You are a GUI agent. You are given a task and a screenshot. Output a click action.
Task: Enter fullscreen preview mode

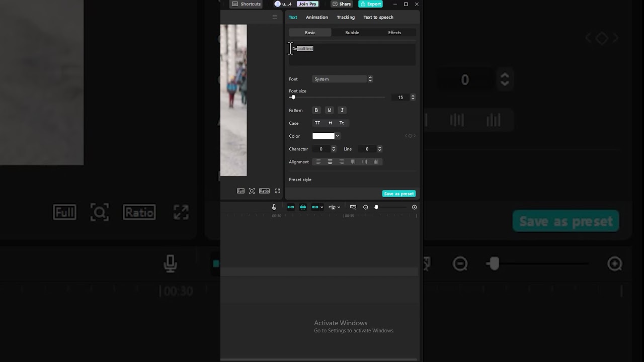point(277,191)
